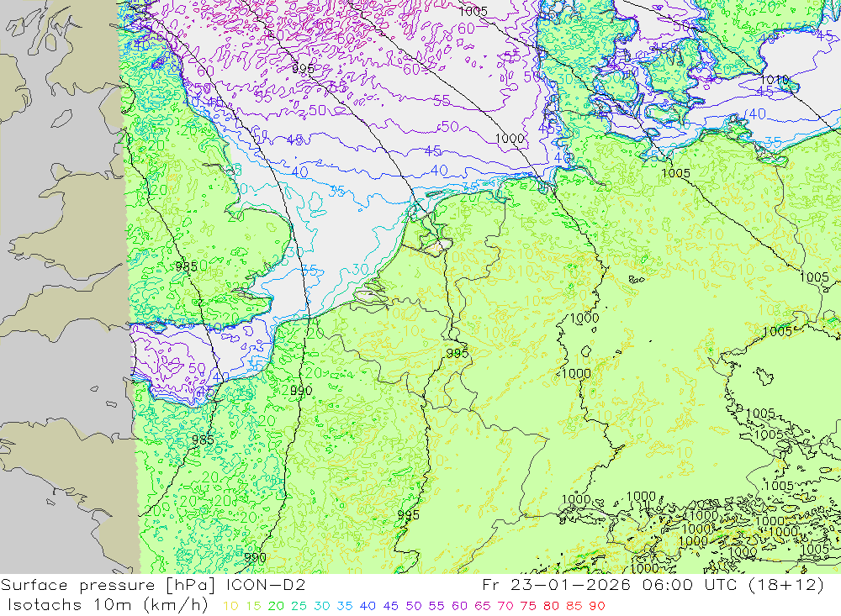Select the '15' isotach legend value
This screenshot has height=616, width=841.
[x=254, y=607]
